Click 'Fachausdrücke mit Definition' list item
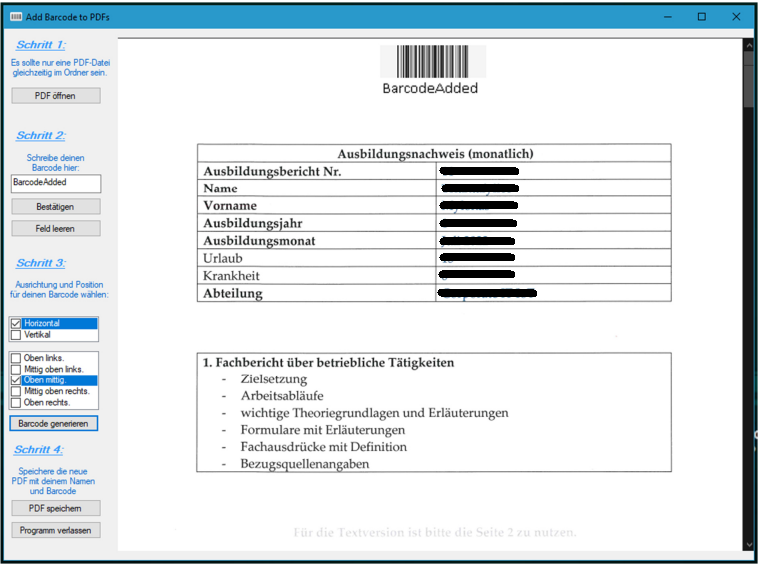The height and width of the screenshot is (565, 759). (x=324, y=447)
